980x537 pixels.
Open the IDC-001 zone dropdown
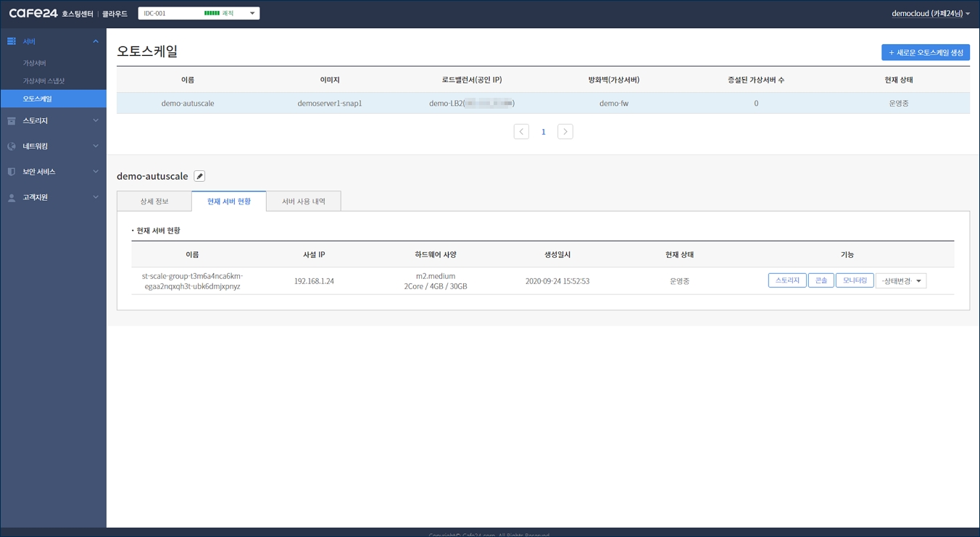199,13
